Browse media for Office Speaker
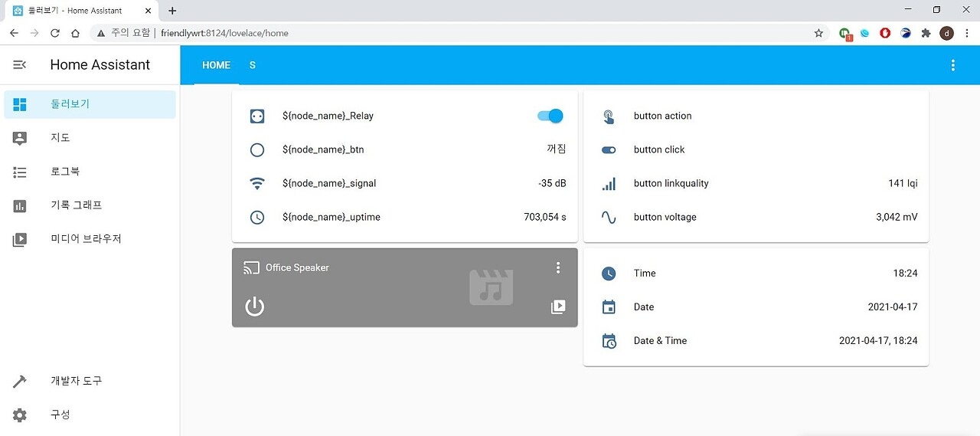The height and width of the screenshot is (436, 980). (x=558, y=307)
